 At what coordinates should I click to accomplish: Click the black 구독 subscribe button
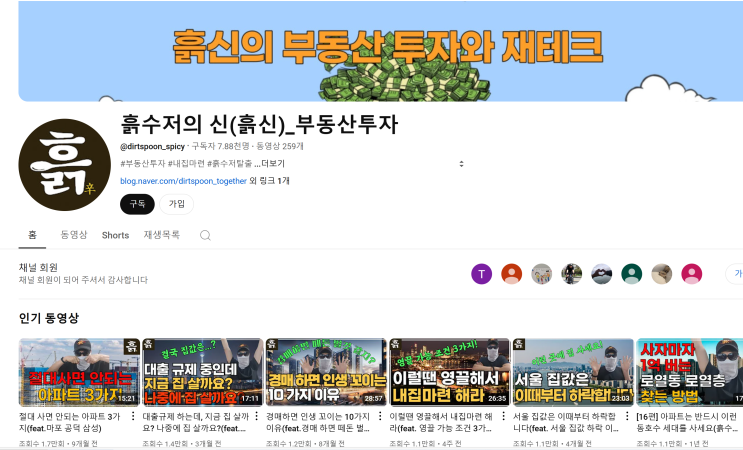point(137,204)
